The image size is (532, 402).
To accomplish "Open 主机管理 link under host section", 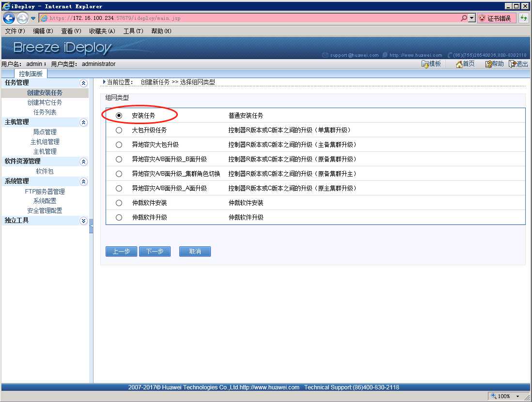I will [x=45, y=151].
